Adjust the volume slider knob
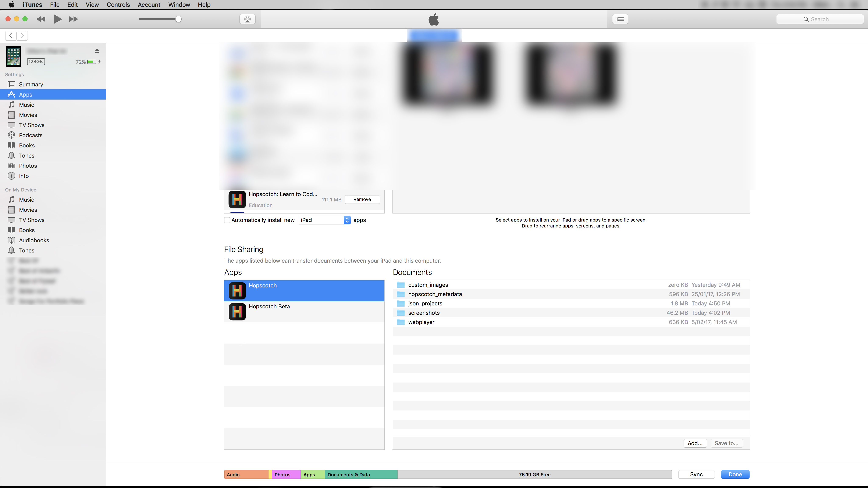Image resolution: width=868 pixels, height=488 pixels. (x=178, y=19)
